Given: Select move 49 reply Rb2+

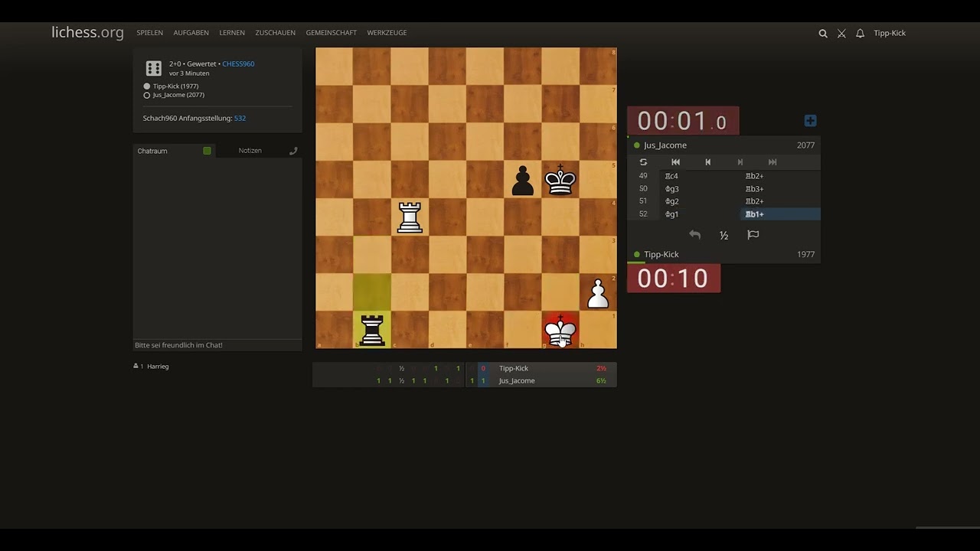Looking at the screenshot, I should 780,176.
